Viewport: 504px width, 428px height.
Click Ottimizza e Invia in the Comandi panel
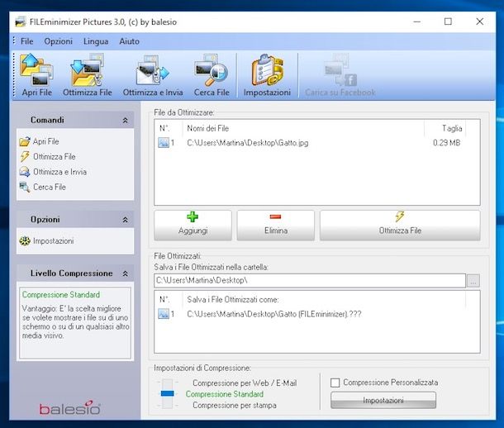(x=59, y=172)
